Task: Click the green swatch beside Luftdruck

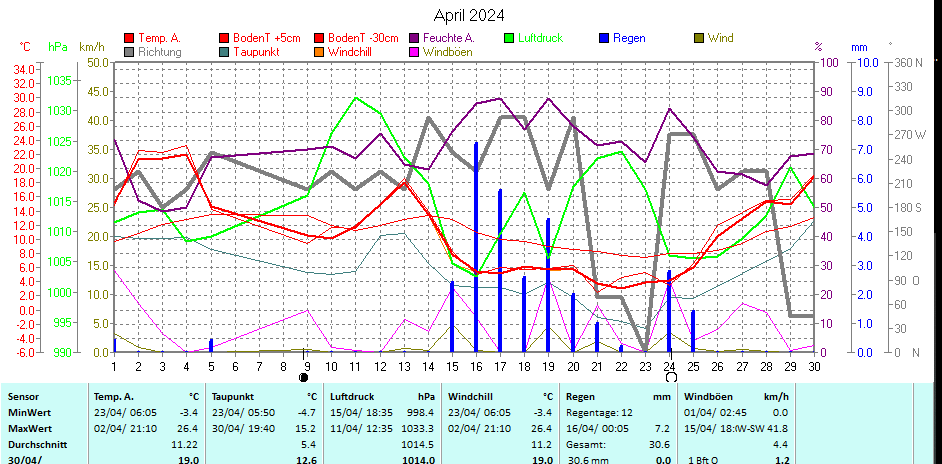Action: click(509, 38)
